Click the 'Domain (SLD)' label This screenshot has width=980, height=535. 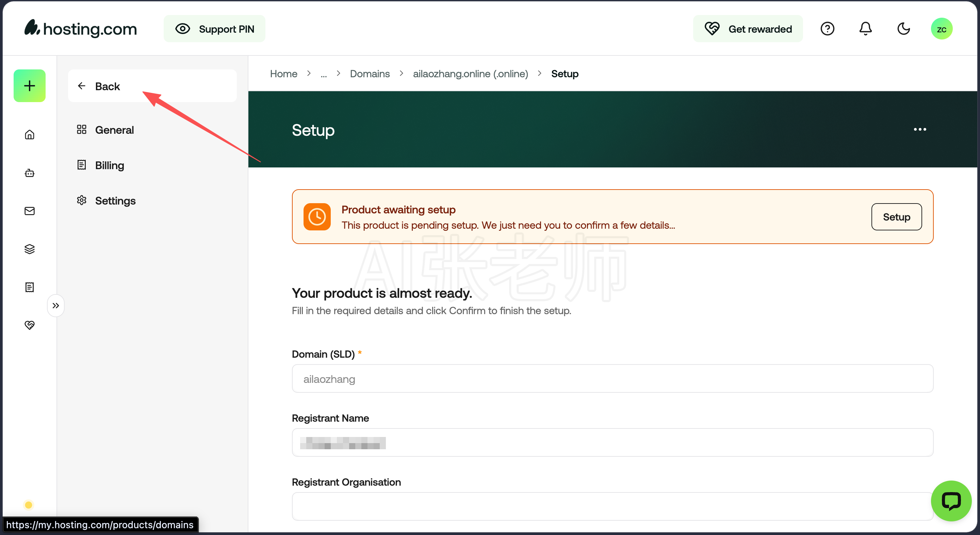(x=323, y=354)
